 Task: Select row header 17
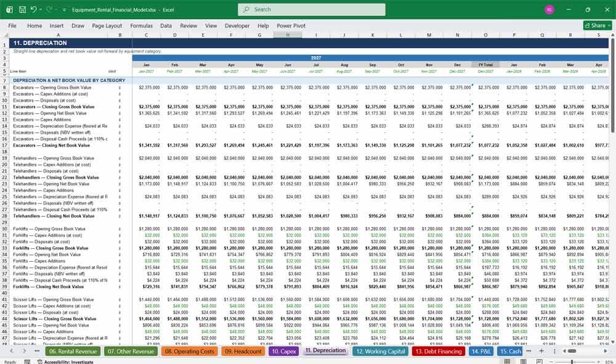point(4,145)
